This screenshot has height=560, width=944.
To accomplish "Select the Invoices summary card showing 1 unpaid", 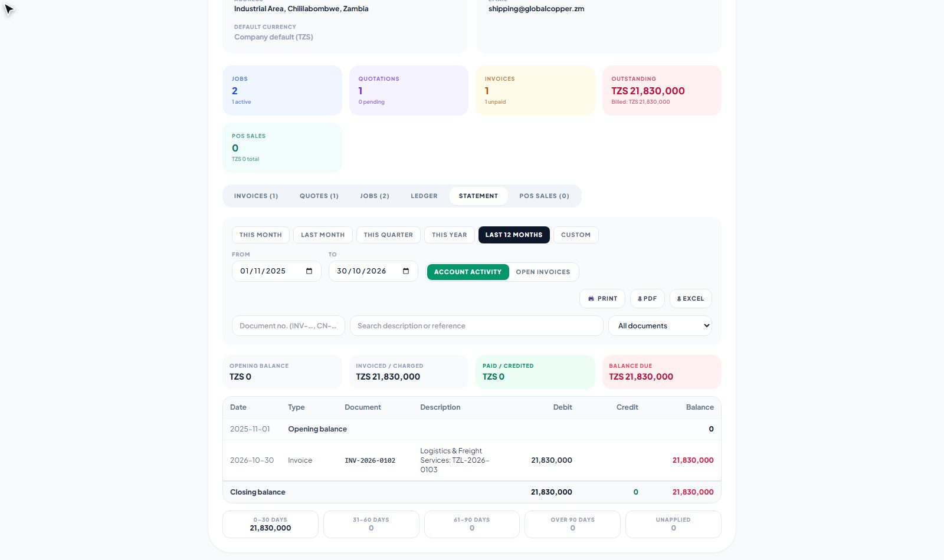I will 535,90.
